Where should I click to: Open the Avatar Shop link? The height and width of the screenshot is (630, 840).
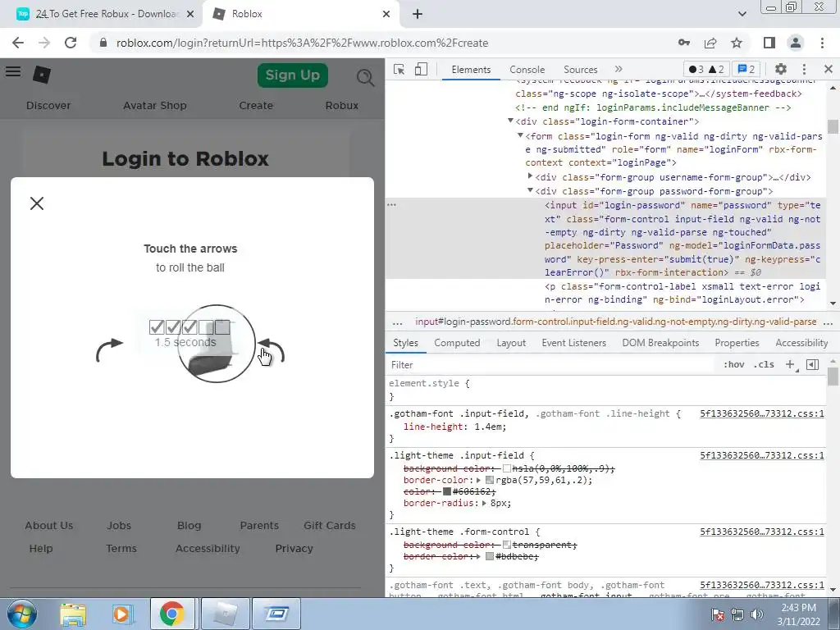tap(155, 106)
